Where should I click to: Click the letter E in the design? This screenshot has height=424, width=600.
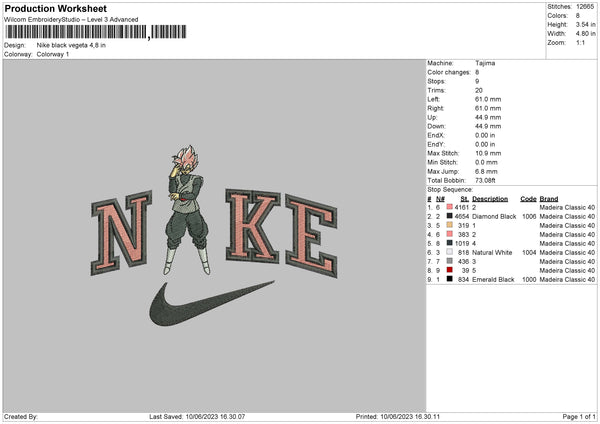pyautogui.click(x=311, y=236)
